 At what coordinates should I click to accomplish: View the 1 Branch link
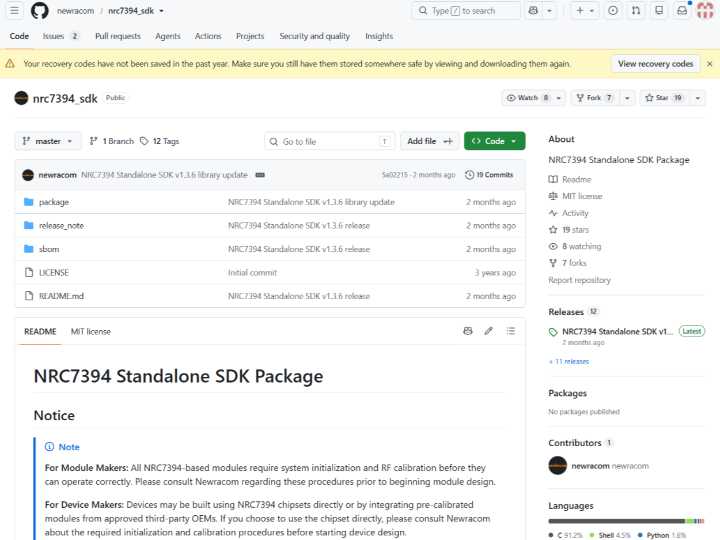(x=112, y=141)
